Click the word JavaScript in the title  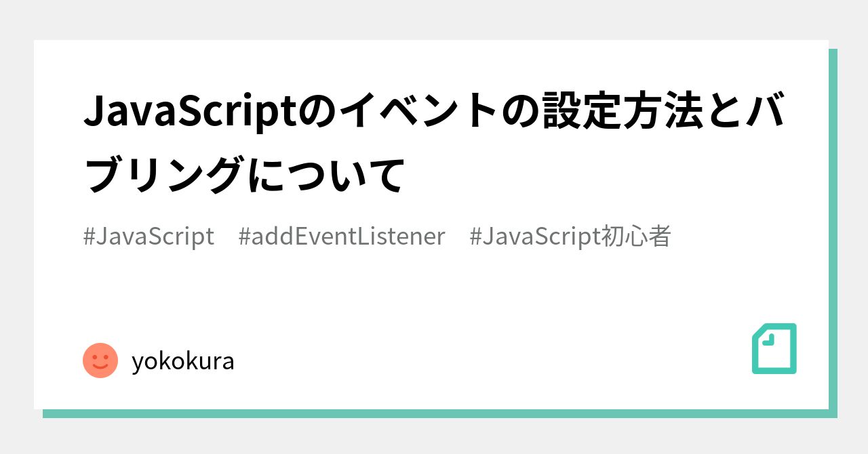point(190,111)
